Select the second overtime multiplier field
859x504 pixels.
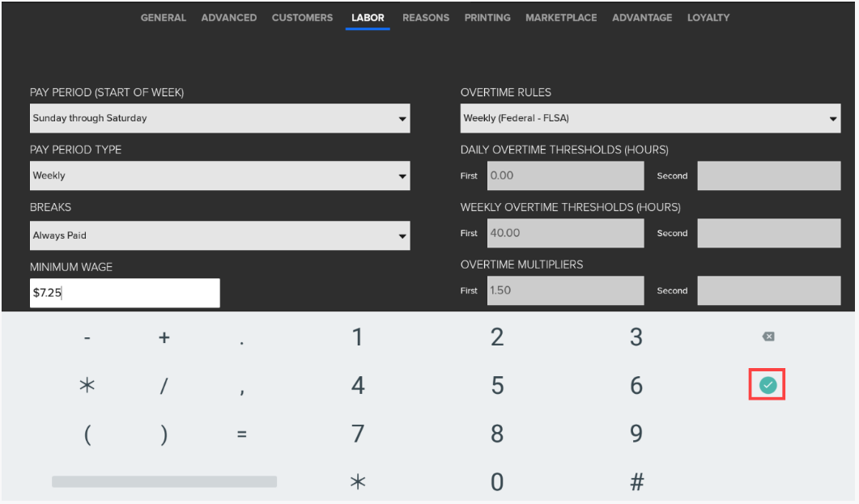pos(768,290)
